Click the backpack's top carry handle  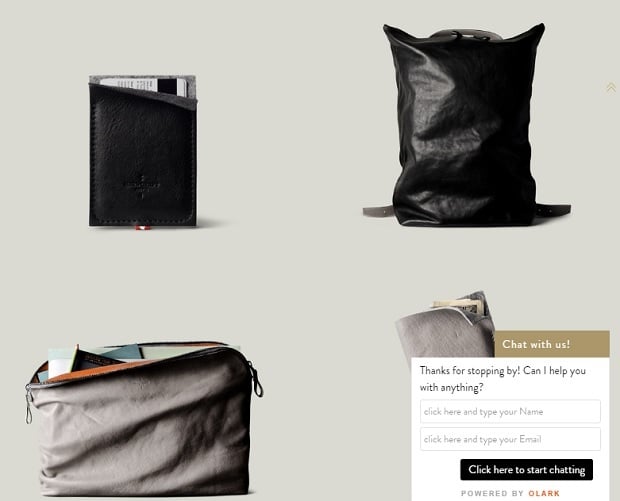pyautogui.click(x=466, y=35)
